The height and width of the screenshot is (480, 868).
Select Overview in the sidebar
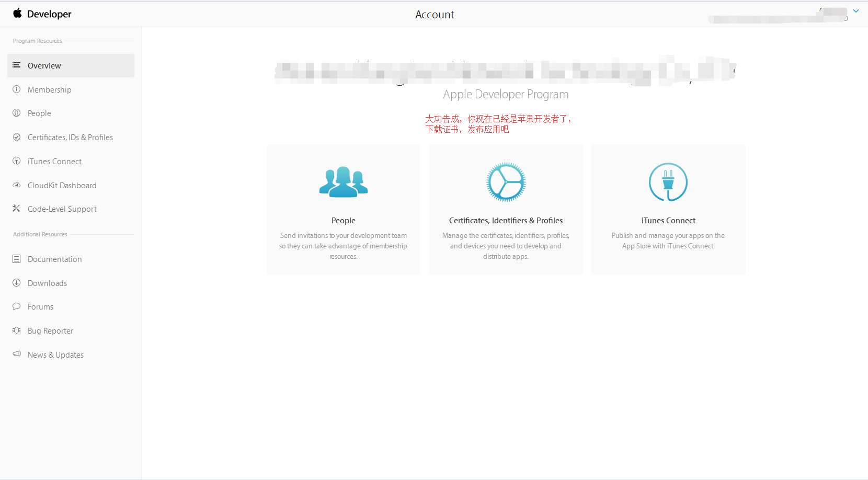44,66
